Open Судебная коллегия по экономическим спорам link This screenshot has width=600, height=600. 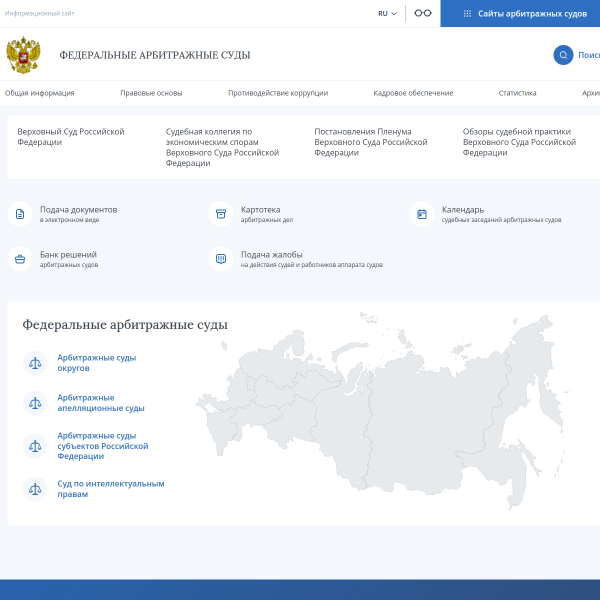[x=222, y=147]
